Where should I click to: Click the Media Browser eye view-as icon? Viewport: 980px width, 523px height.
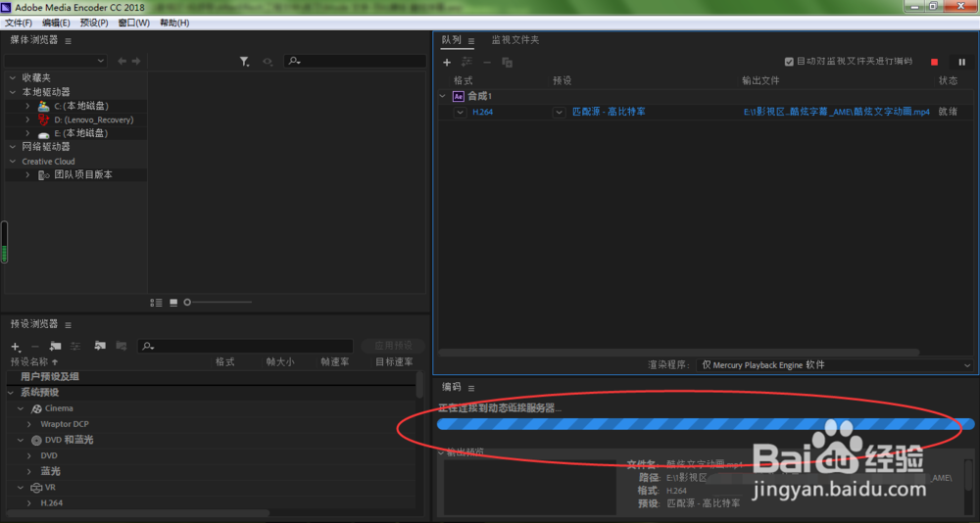268,62
